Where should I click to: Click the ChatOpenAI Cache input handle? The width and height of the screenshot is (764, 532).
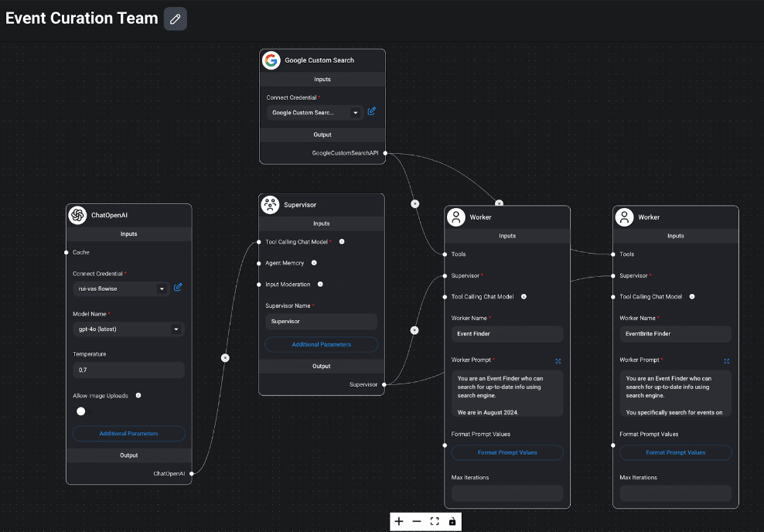[67, 252]
